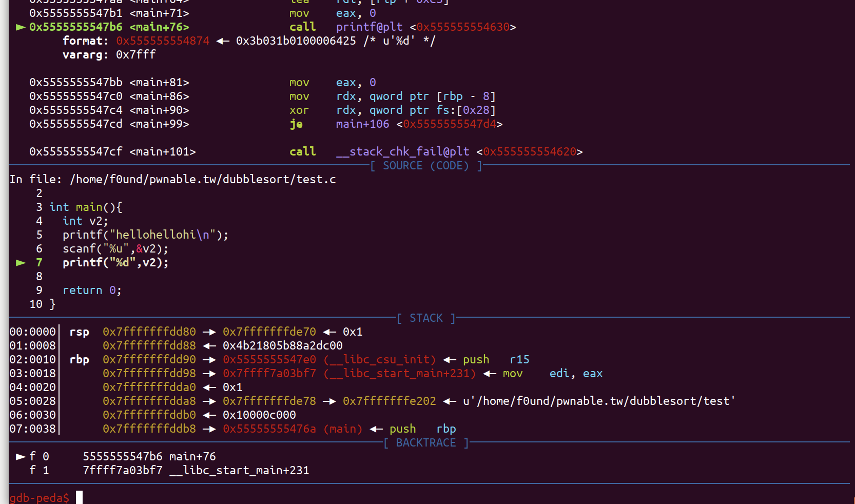855x504 pixels.
Task: Click the source line 7 arrow marker
Action: pyautogui.click(x=21, y=263)
